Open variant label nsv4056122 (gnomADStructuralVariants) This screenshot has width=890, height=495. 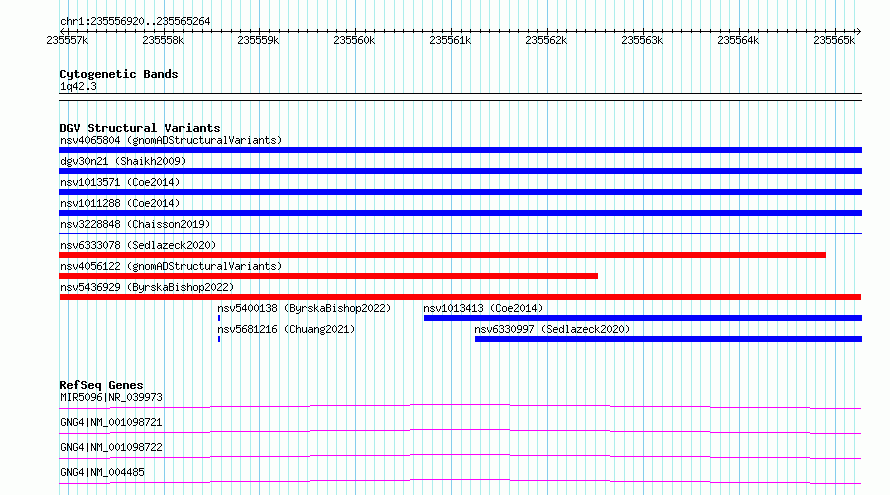click(171, 266)
